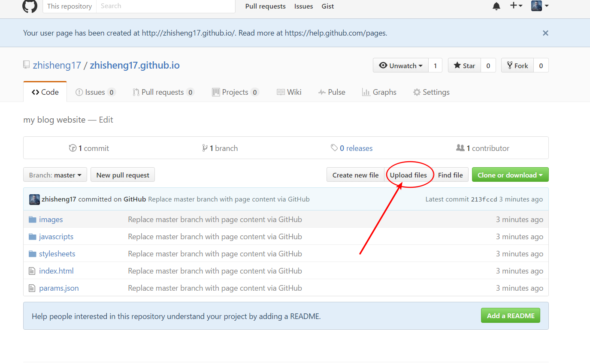Screen dimensions: 590x364
Task: Click the index.html file icon
Action: click(32, 271)
